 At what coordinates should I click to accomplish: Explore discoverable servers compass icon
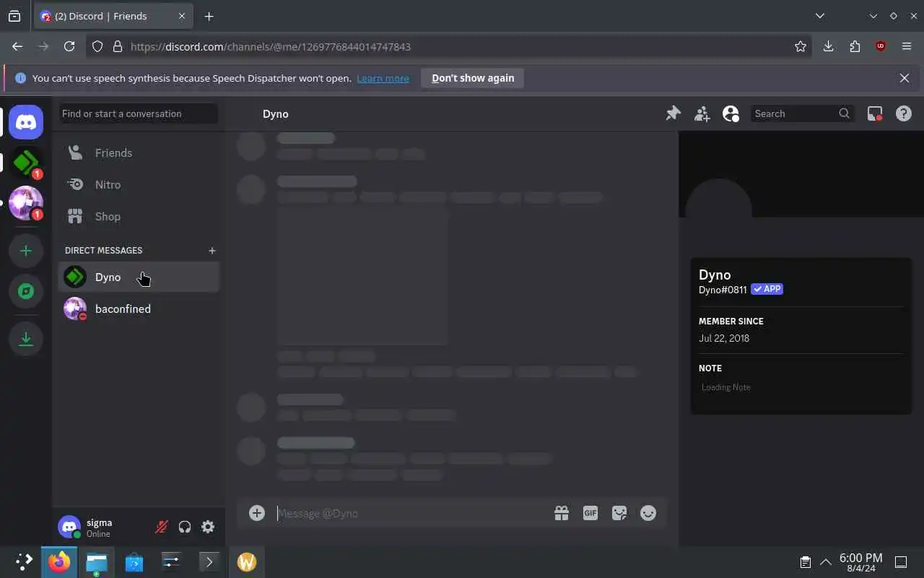[26, 291]
